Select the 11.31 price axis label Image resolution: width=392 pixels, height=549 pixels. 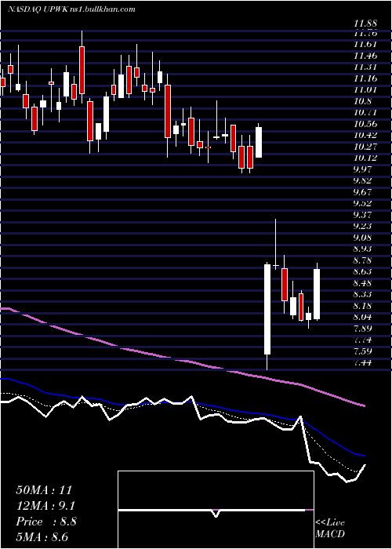point(365,67)
